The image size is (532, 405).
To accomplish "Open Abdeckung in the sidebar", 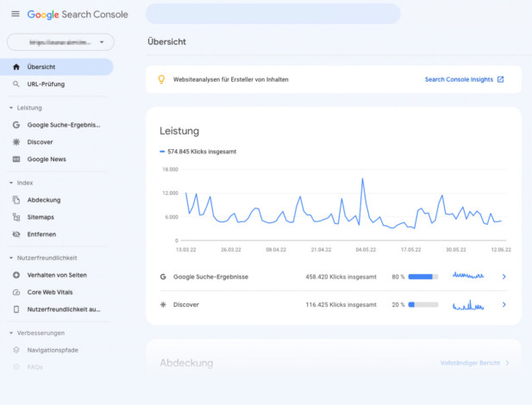I will tap(44, 200).
